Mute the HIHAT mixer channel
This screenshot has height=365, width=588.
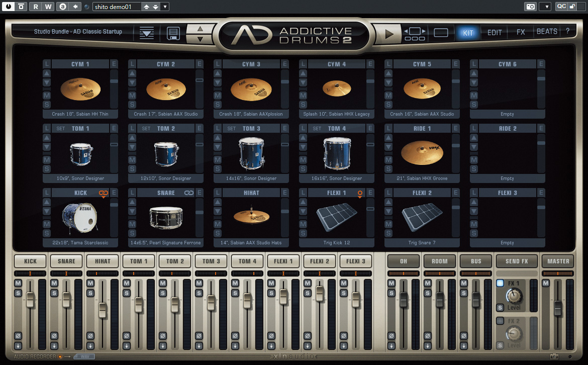point(90,283)
